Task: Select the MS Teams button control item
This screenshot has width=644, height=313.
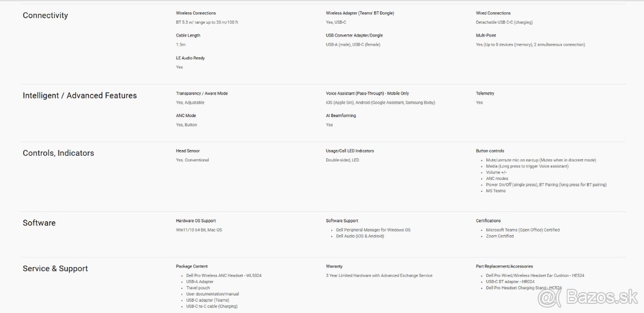Action: click(x=496, y=191)
